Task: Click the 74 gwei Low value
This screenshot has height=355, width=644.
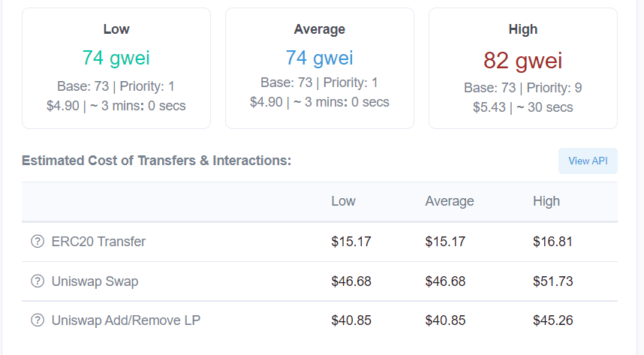Action: click(116, 58)
